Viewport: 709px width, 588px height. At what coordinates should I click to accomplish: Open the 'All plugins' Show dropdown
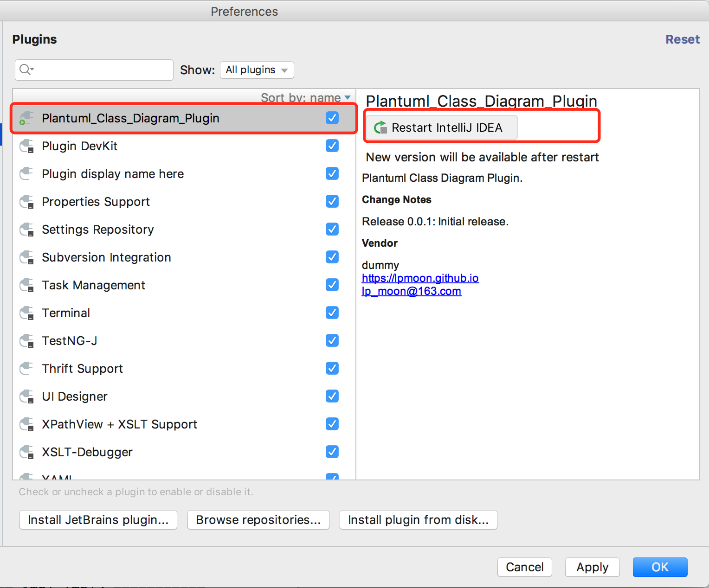257,70
